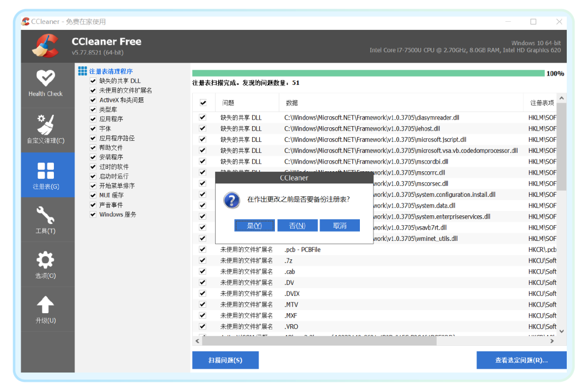The width and height of the screenshot is (588, 391).
Task: Click the 升级(U) upgrade arrow
Action: tap(46, 310)
